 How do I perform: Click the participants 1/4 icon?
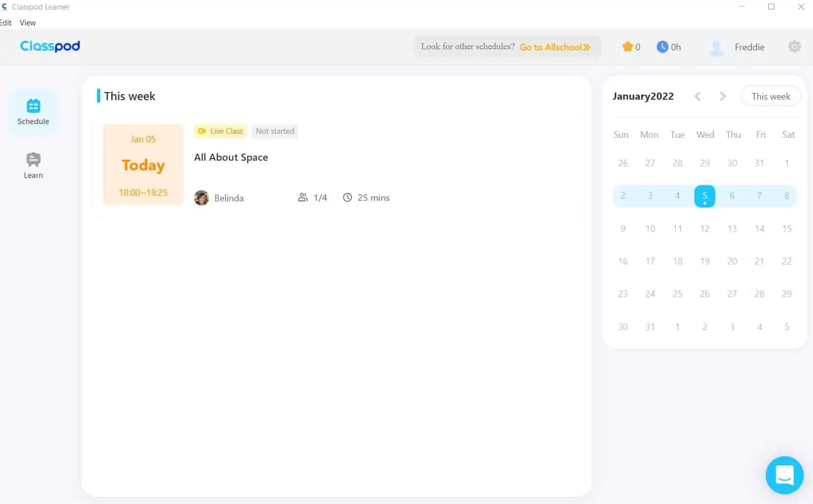pyautogui.click(x=303, y=197)
